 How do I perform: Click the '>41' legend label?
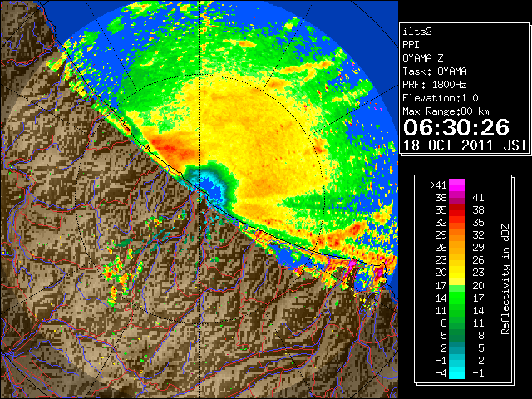tap(438, 185)
